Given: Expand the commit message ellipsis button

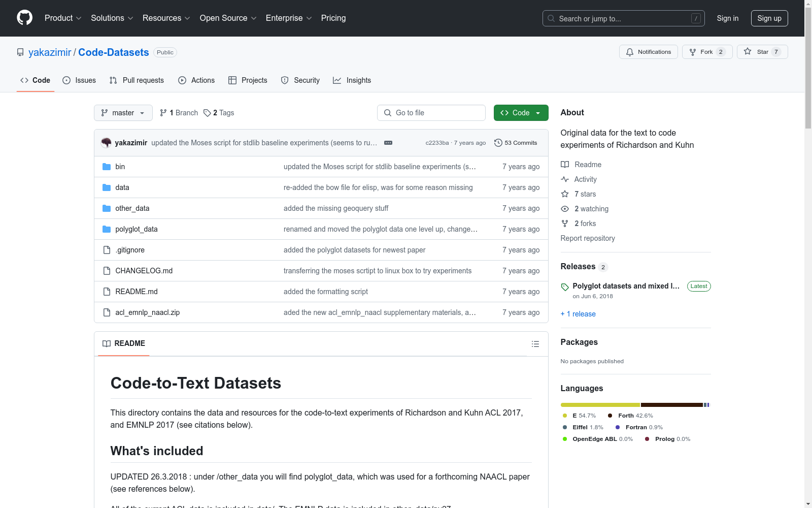Looking at the screenshot, I should point(388,143).
